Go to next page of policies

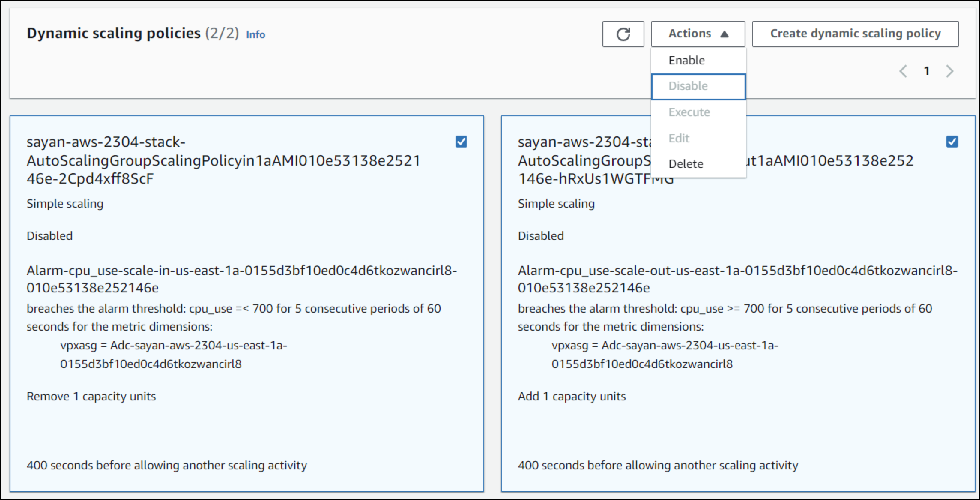[950, 71]
